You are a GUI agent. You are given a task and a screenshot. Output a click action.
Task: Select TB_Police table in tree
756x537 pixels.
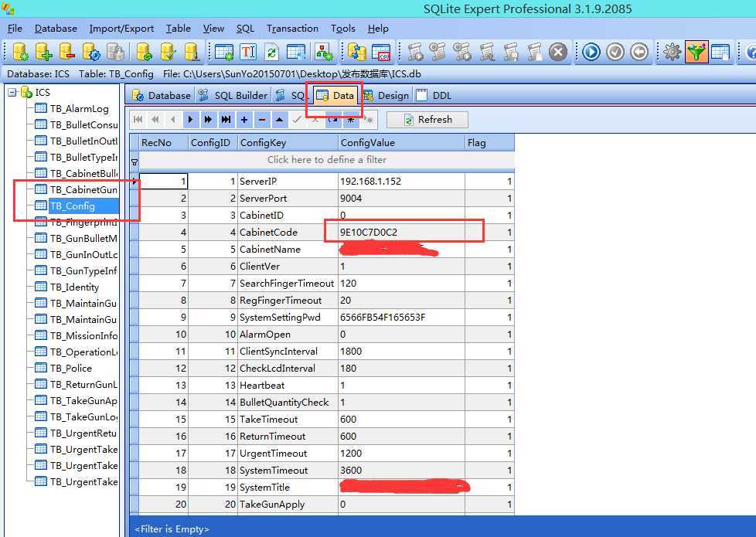click(x=70, y=369)
